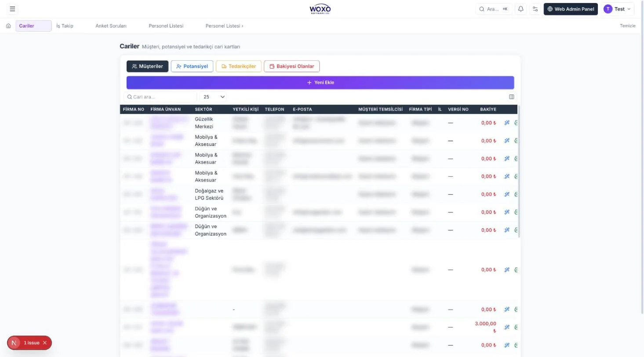Click the blue wand icon in Güzellik Merkezi row

click(507, 123)
